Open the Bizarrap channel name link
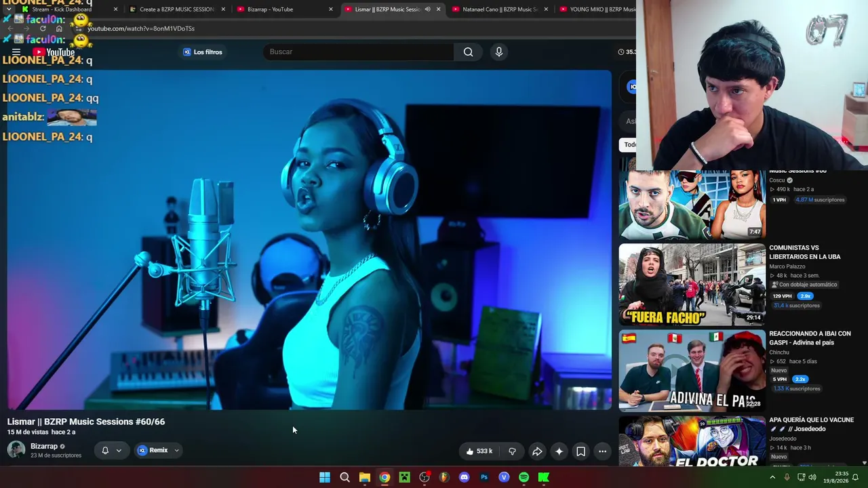868x488 pixels. pos(44,447)
